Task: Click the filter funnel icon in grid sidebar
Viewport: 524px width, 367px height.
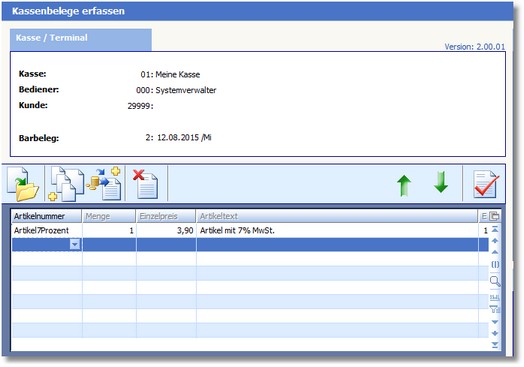Action: coord(495,309)
